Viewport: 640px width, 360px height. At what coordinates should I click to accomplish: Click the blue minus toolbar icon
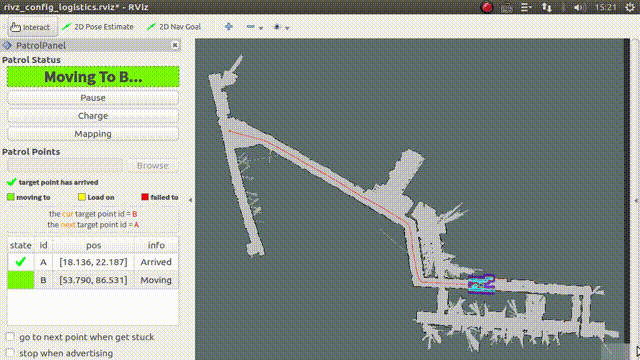251,27
